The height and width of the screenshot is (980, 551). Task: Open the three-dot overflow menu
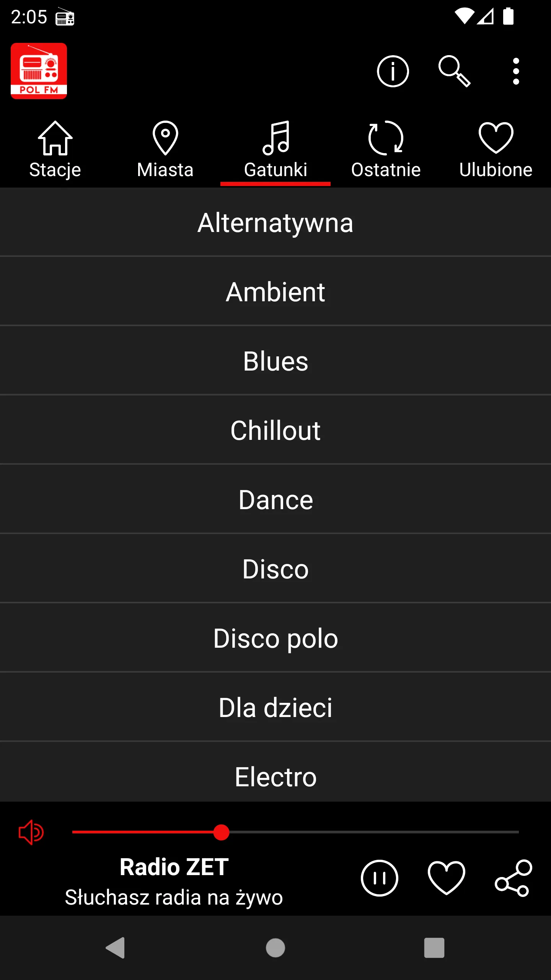pyautogui.click(x=516, y=71)
